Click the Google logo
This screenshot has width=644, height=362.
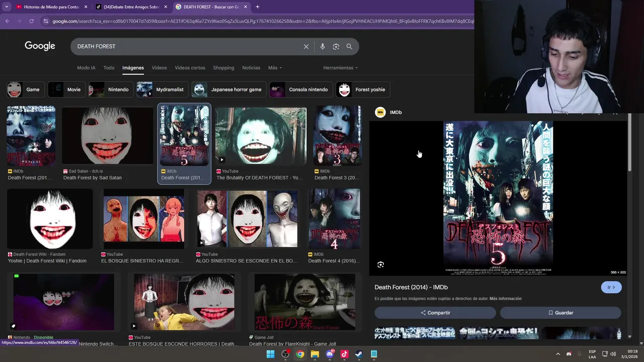[40, 46]
